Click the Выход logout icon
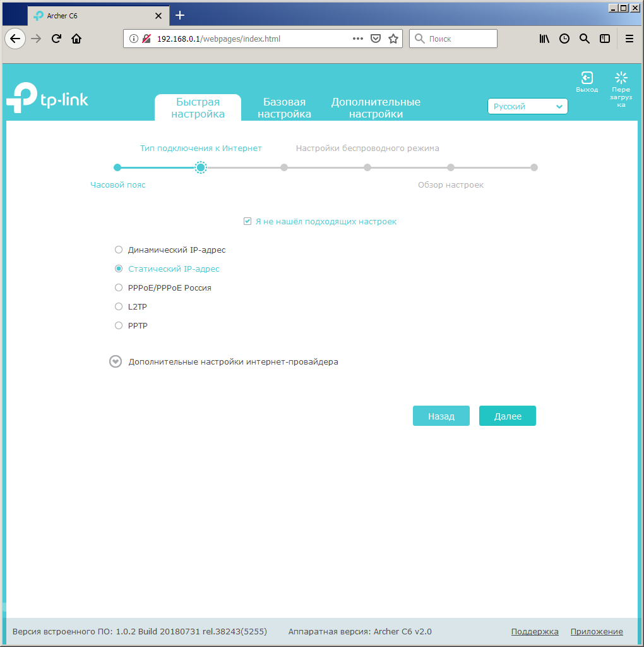644x647 pixels. (587, 78)
